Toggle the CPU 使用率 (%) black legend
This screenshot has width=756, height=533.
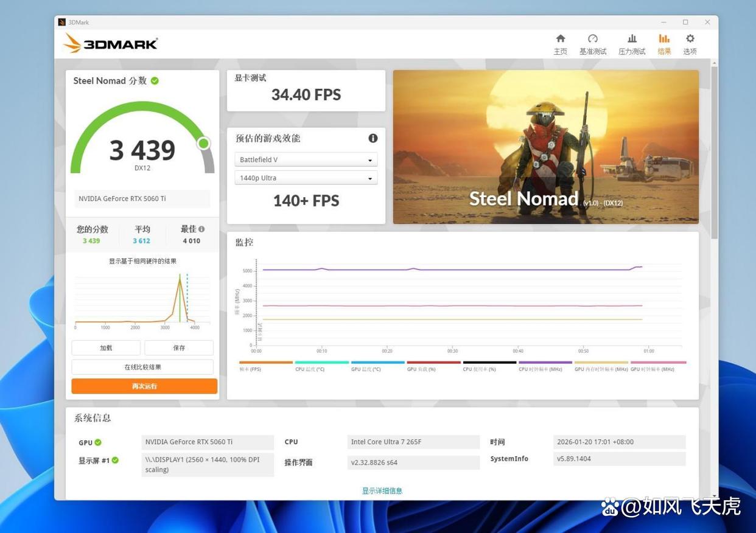tap(489, 366)
